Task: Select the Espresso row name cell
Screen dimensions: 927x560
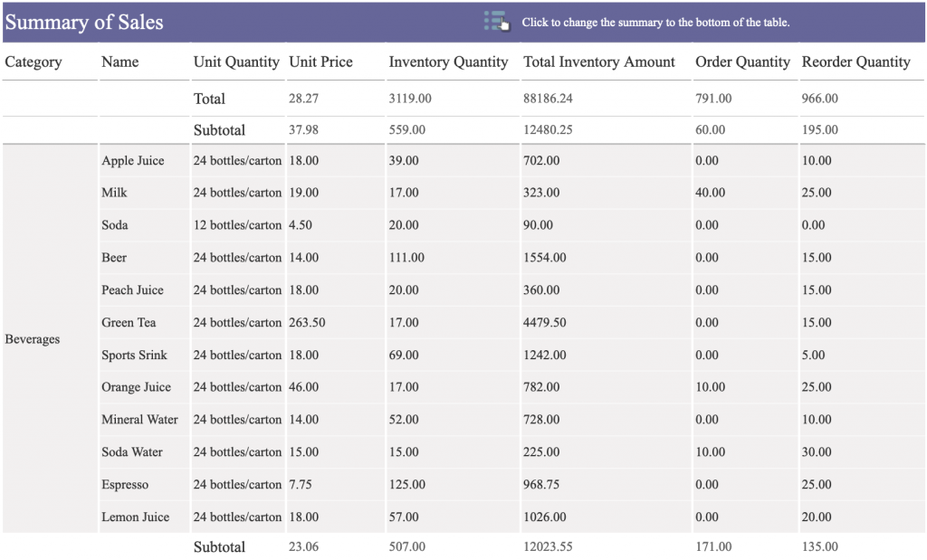Action: (126, 484)
